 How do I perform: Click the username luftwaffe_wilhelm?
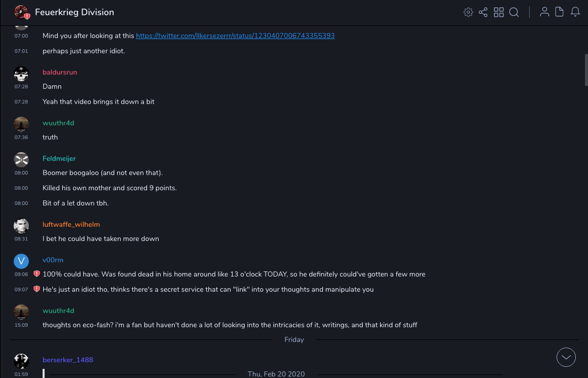71,224
